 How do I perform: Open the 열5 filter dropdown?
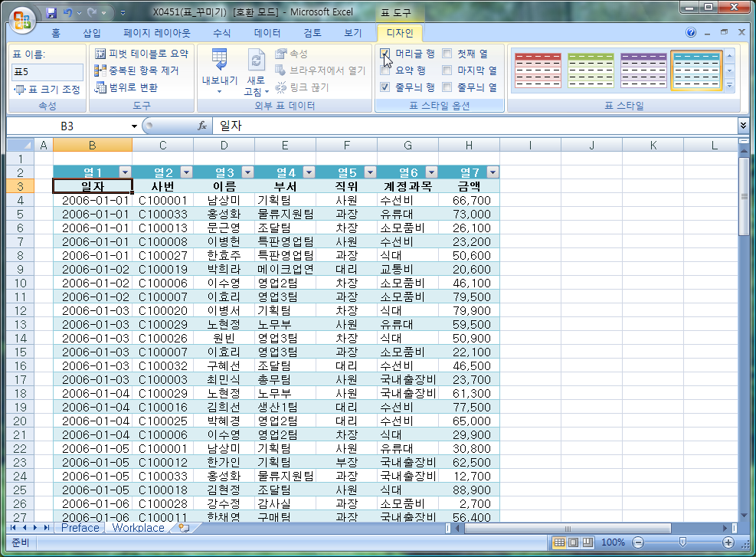(370, 172)
